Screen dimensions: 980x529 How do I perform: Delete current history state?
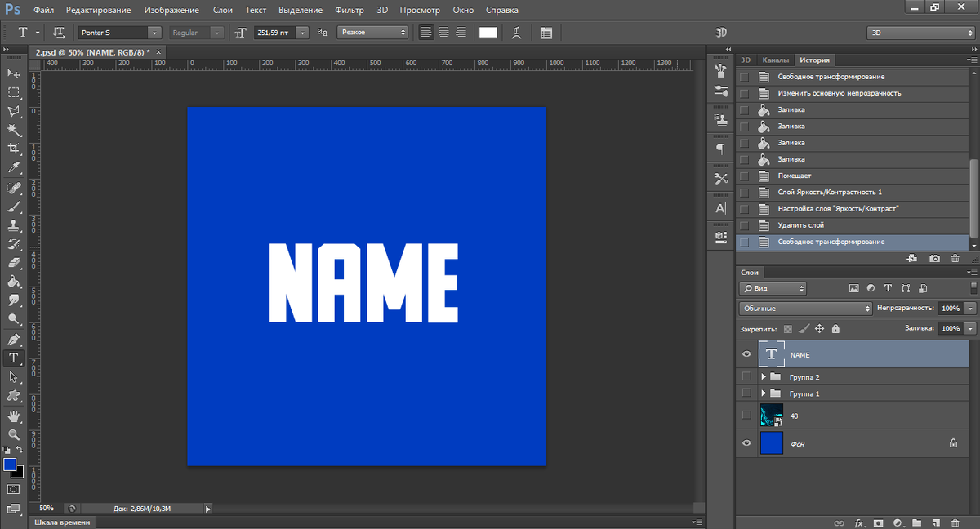(955, 258)
